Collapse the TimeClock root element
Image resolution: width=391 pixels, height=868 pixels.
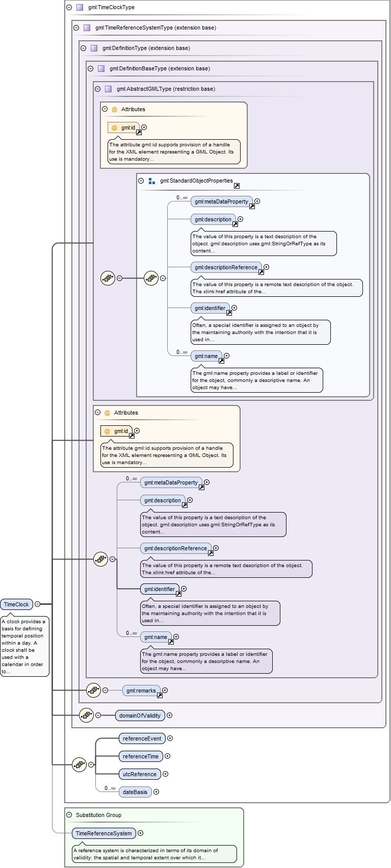(37, 604)
